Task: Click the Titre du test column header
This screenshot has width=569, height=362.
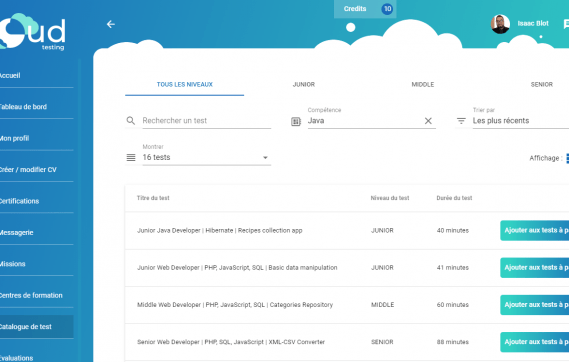Action: (153, 198)
